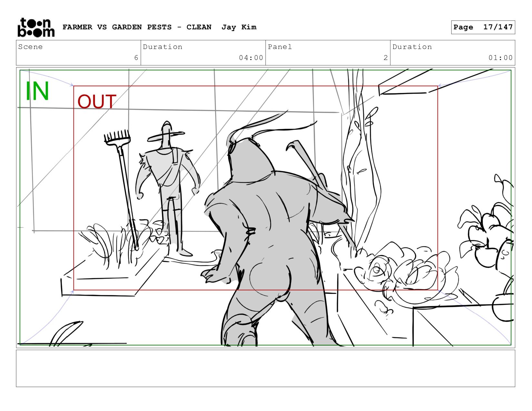Click the empty notes box below the panel
The image size is (532, 411).
(265, 368)
